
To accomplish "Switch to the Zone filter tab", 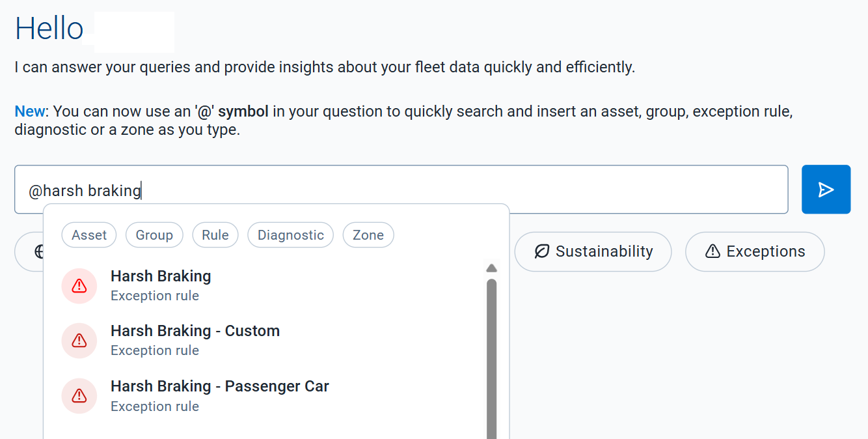I will (368, 235).
